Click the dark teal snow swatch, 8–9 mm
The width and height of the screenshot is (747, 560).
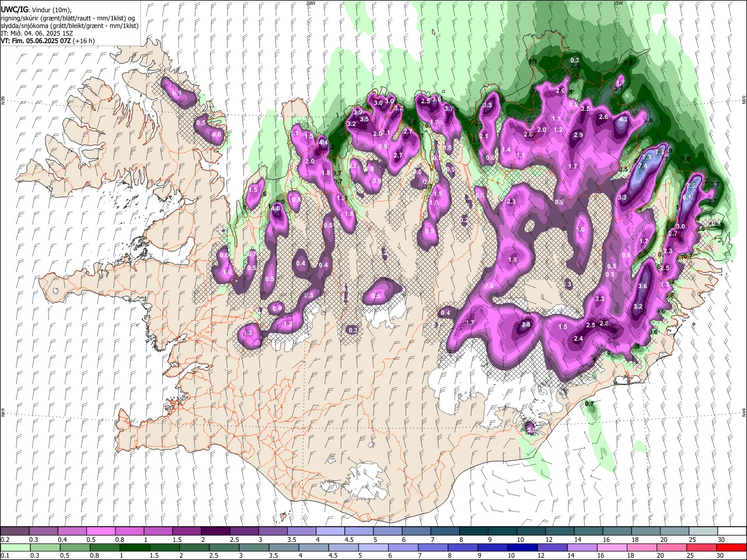(x=473, y=531)
